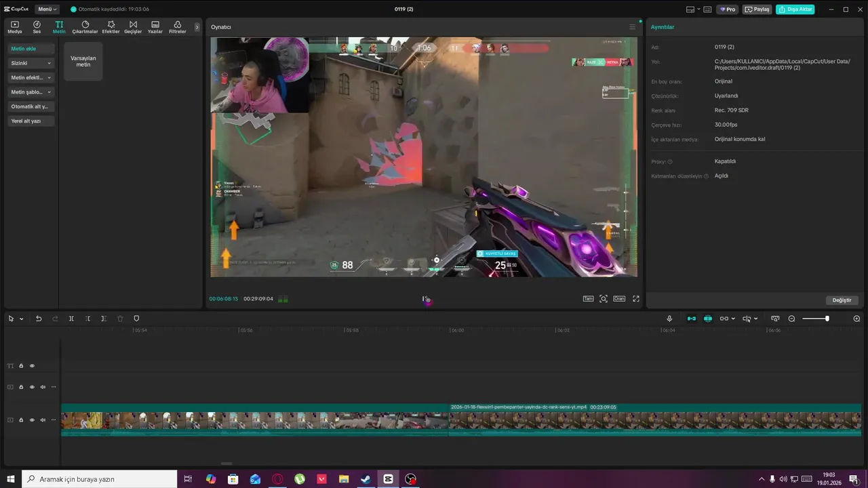This screenshot has height=488, width=868.
Task: Delete the selected clip
Action: [x=120, y=319]
